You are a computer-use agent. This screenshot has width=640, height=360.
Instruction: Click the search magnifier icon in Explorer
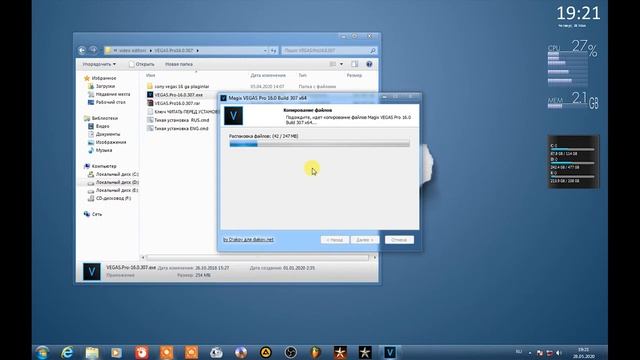point(373,51)
